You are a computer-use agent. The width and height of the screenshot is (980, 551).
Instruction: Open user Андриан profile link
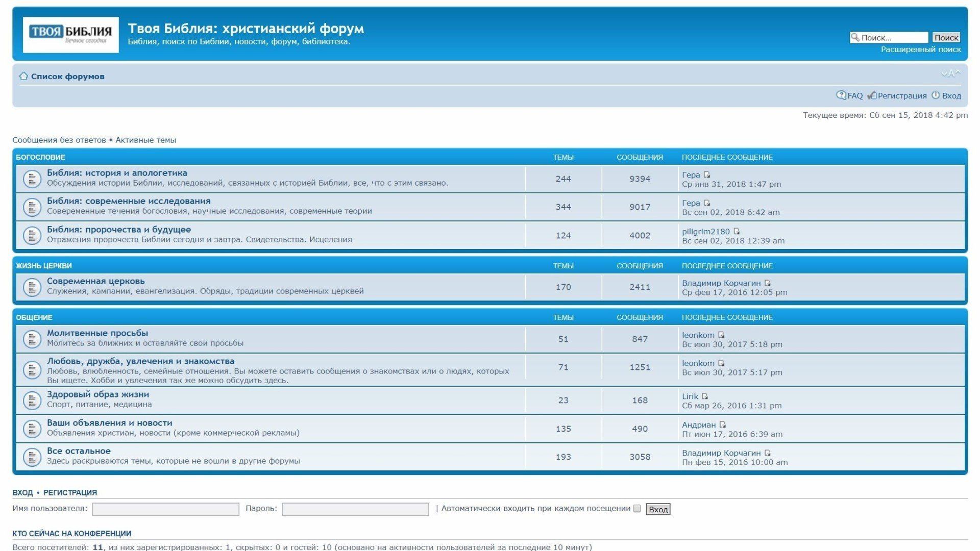click(x=699, y=425)
